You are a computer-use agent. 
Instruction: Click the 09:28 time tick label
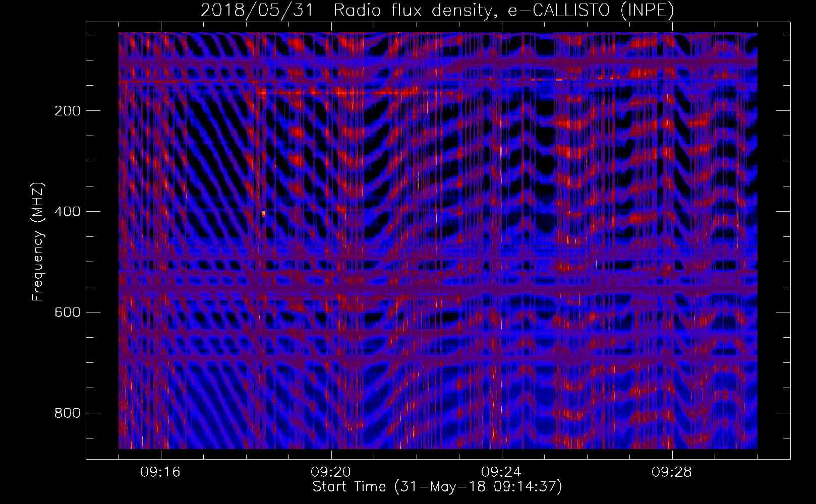(x=672, y=472)
